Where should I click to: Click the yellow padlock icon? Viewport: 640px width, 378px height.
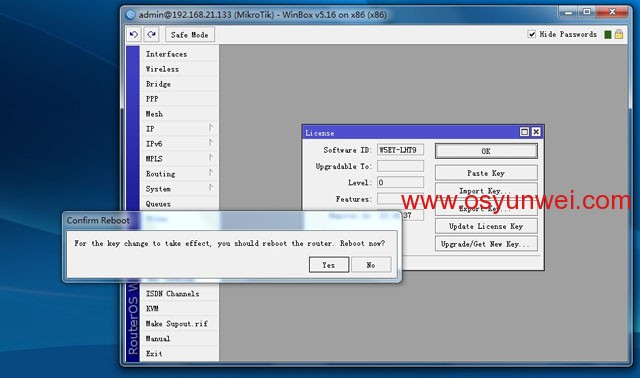pos(619,34)
